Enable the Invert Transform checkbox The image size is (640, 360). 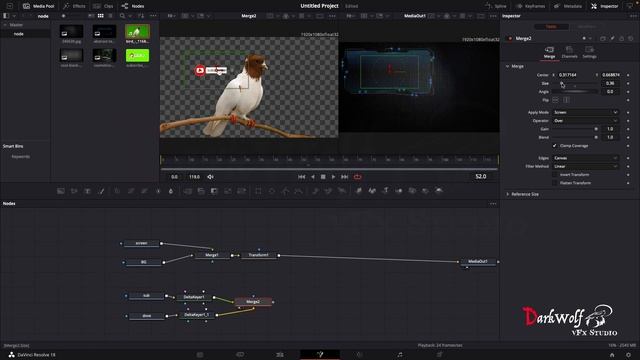point(554,175)
